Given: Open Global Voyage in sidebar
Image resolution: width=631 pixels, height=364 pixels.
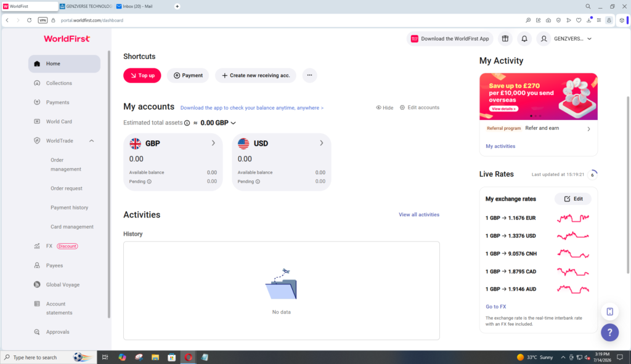Looking at the screenshot, I should (x=63, y=285).
